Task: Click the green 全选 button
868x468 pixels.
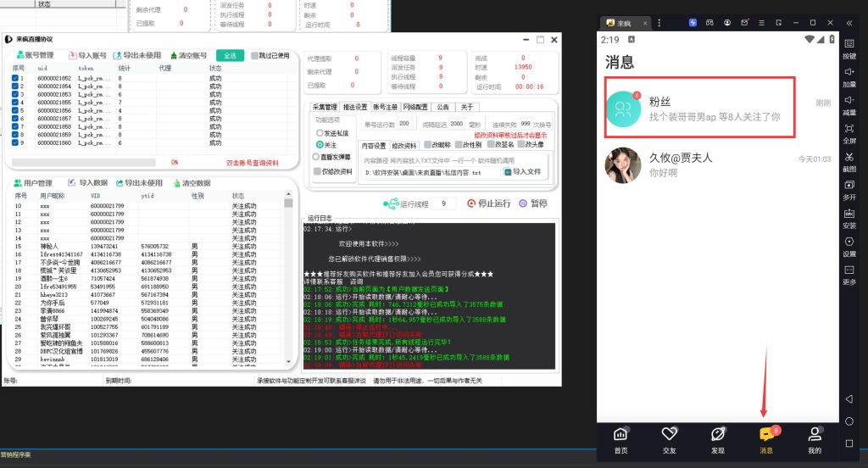Action: 230,55
